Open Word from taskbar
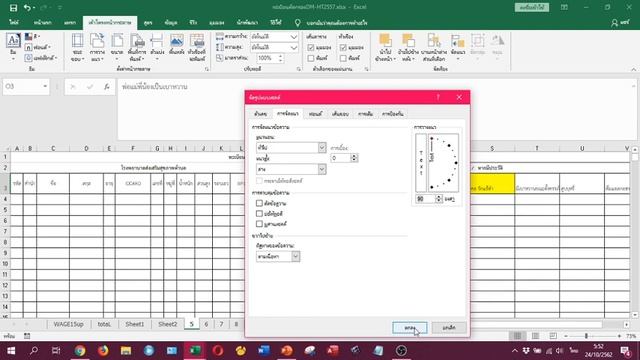Image resolution: width=640 pixels, height=360 pixels. (264, 351)
